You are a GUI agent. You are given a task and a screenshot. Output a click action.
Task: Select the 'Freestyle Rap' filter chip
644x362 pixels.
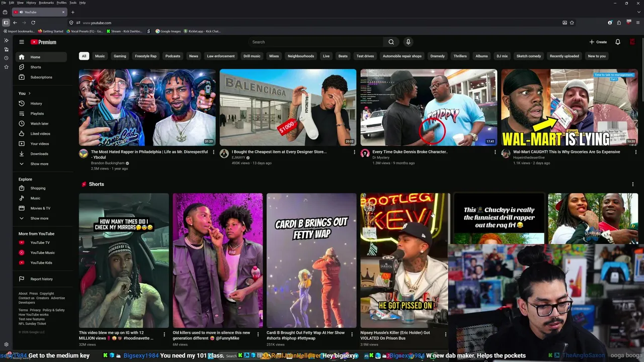146,56
